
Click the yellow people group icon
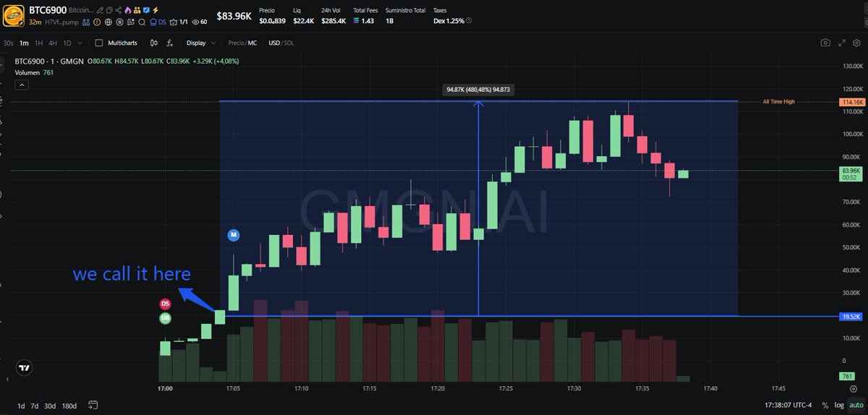tap(137, 10)
